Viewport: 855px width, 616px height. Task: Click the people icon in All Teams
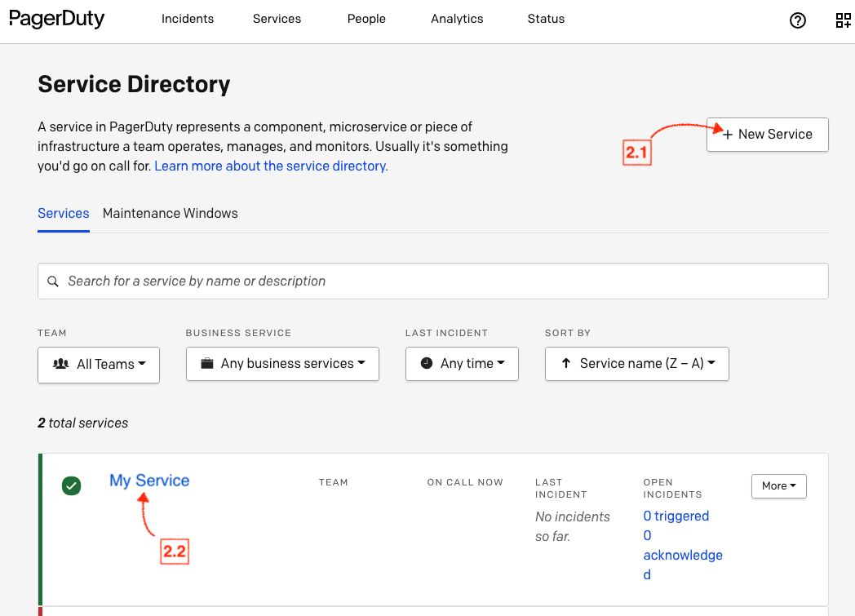point(60,364)
